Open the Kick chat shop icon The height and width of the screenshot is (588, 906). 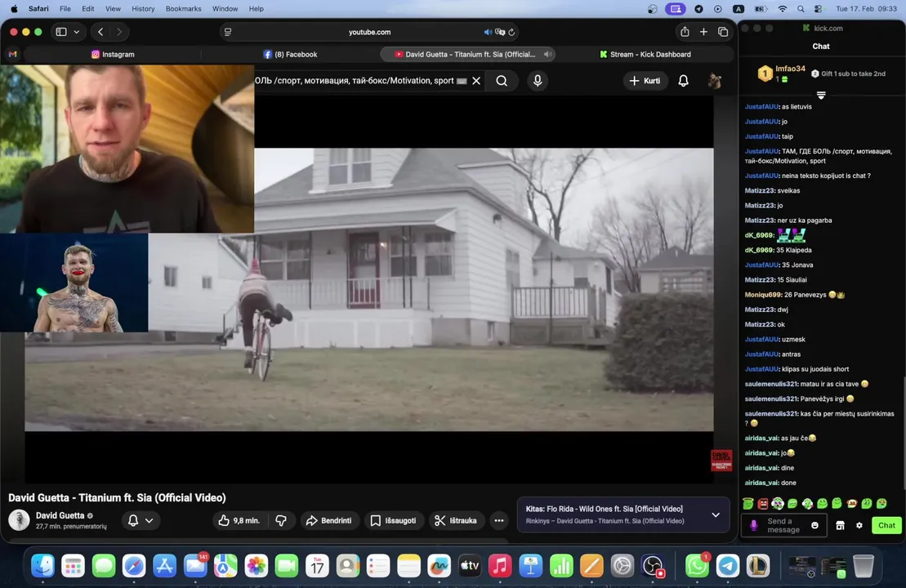click(x=840, y=525)
